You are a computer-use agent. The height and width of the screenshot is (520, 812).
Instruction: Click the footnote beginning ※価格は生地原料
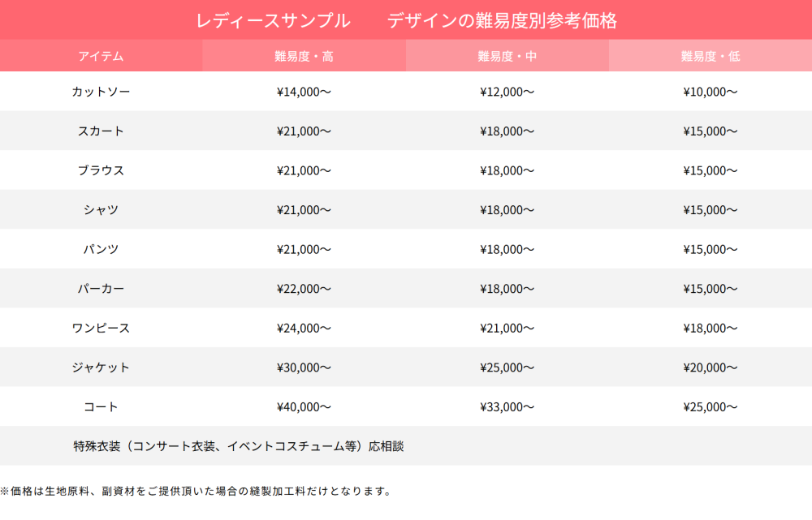click(x=197, y=491)
